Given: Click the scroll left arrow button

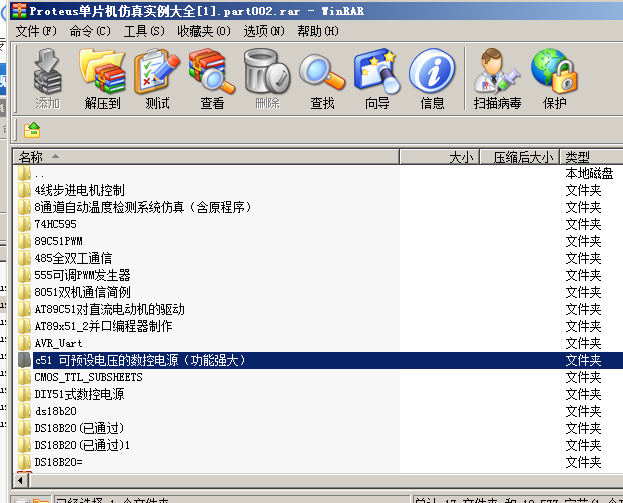Looking at the screenshot, I should click(x=20, y=481).
